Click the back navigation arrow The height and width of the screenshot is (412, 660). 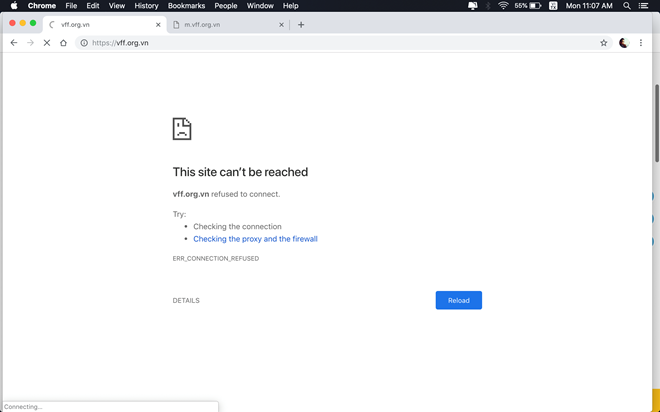[x=14, y=43]
